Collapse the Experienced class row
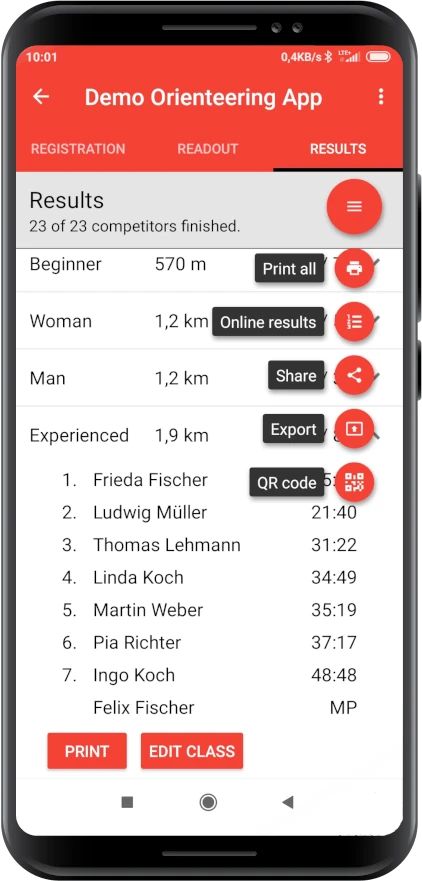This screenshot has width=422, height=881. coord(209,435)
